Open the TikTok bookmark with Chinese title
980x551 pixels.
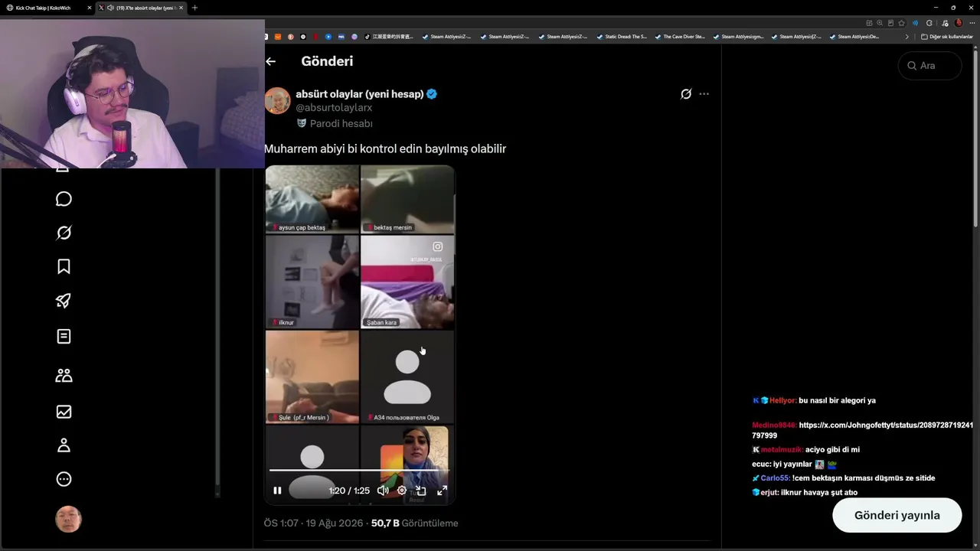click(x=388, y=37)
